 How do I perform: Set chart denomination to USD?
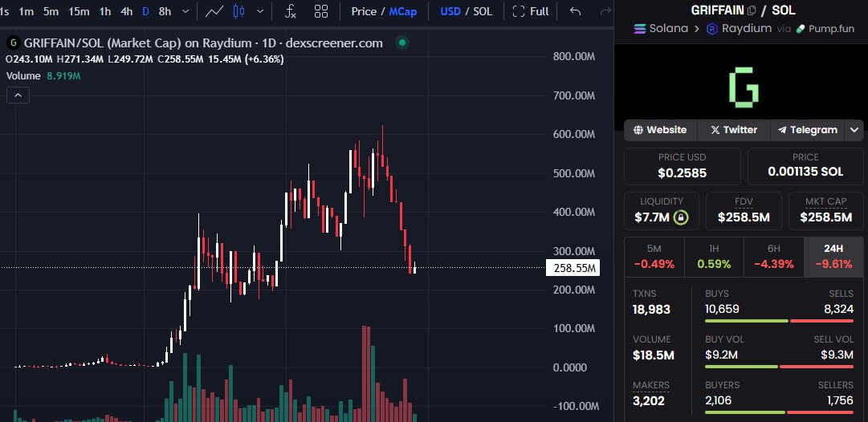coord(450,11)
